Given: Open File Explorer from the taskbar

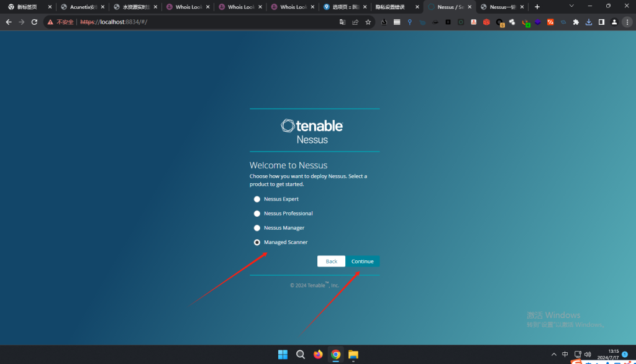Looking at the screenshot, I should click(353, 355).
